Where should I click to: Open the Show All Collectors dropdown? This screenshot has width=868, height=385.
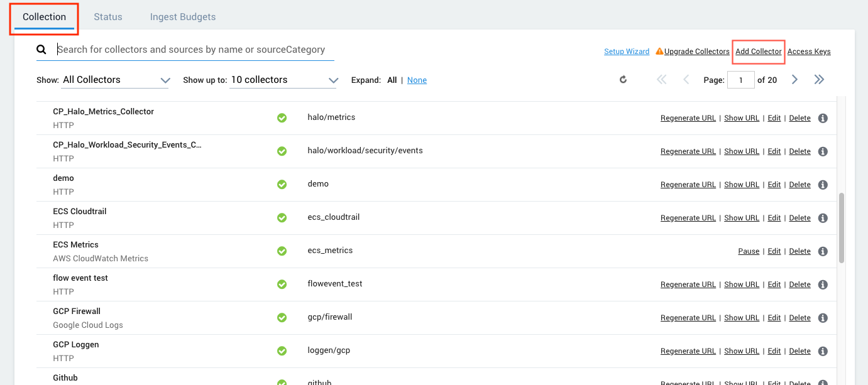(x=116, y=80)
